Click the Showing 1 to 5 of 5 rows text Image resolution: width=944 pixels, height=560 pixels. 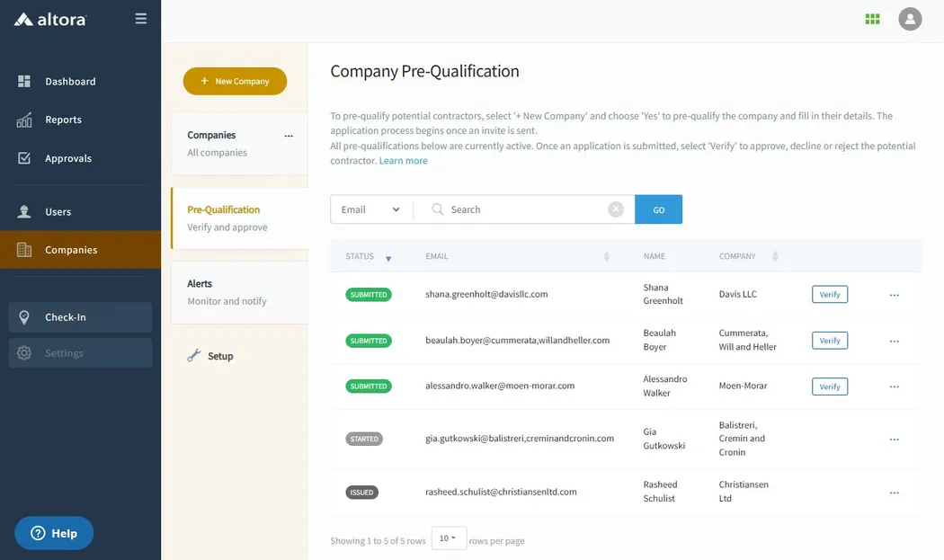[x=378, y=541]
